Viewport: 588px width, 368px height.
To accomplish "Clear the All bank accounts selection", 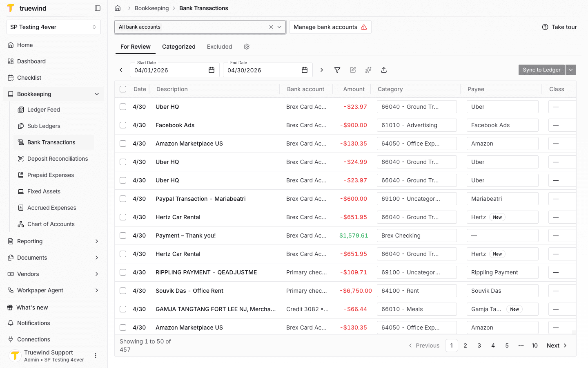I will (271, 27).
